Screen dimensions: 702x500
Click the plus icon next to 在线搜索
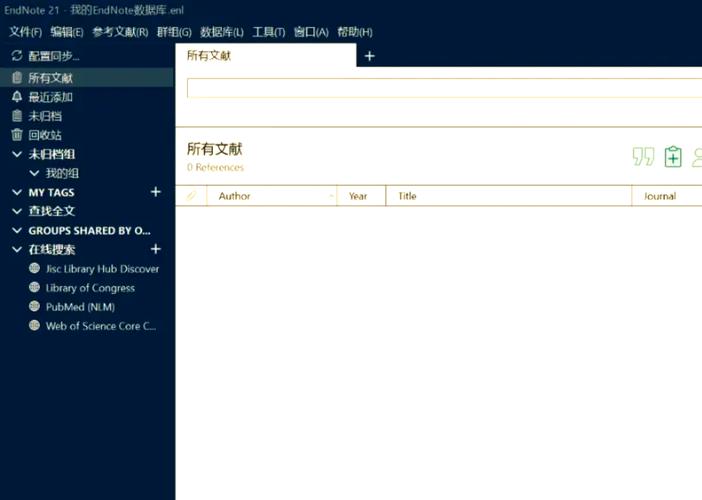point(155,249)
